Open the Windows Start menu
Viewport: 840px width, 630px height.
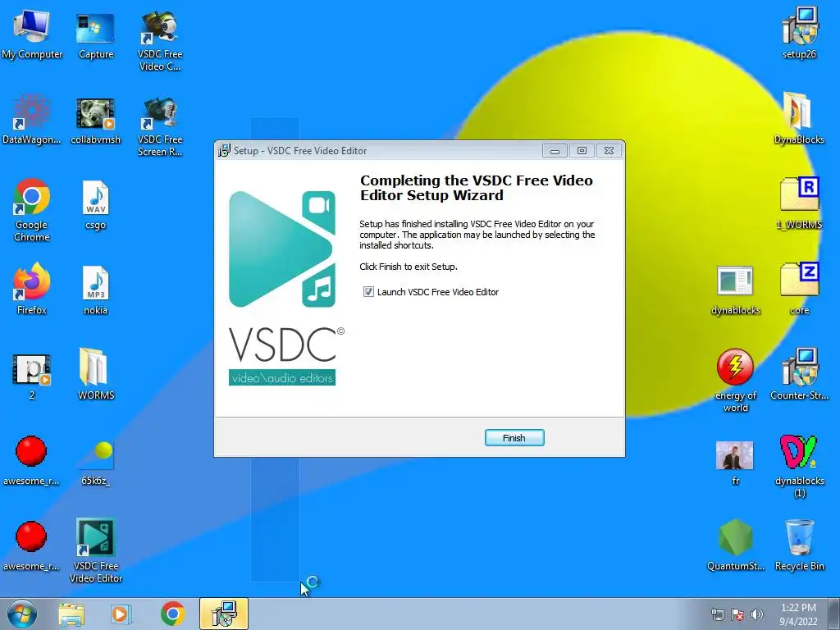[x=22, y=614]
